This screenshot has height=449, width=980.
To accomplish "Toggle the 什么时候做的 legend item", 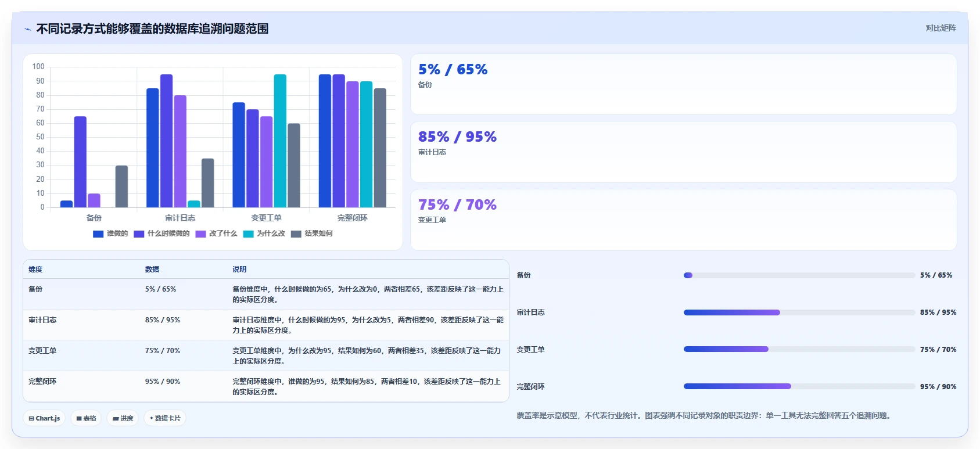I will pos(161,234).
